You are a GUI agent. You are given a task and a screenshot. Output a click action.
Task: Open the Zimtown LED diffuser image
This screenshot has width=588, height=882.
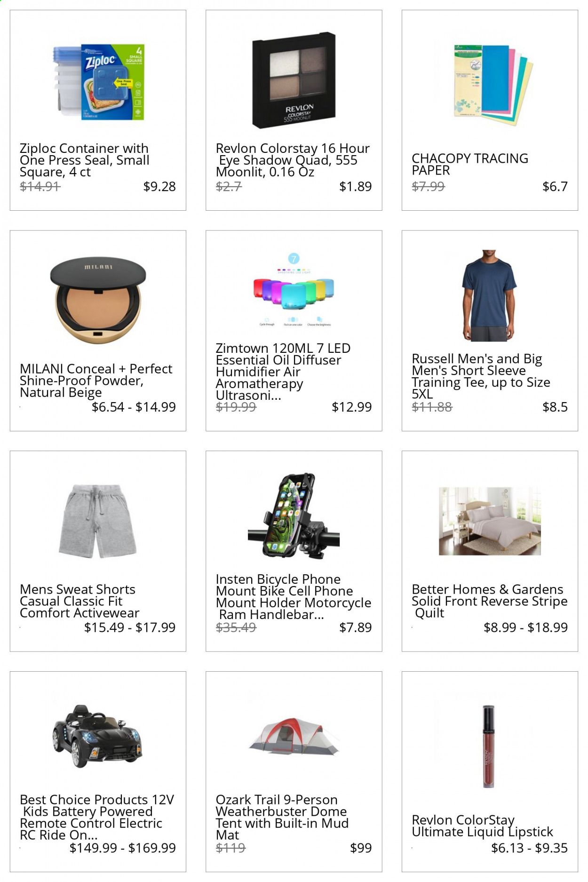(x=294, y=290)
